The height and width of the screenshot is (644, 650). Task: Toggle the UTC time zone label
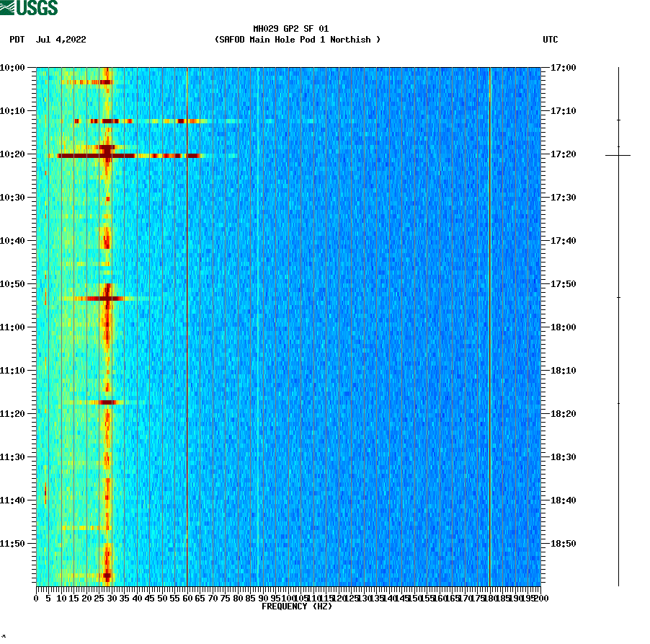pos(551,40)
